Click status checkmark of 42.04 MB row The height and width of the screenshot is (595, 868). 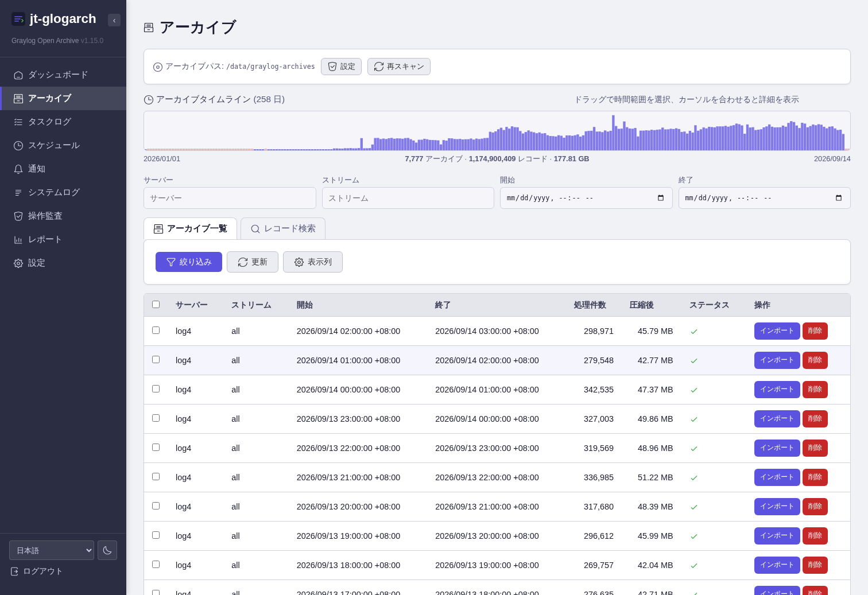[x=694, y=566]
